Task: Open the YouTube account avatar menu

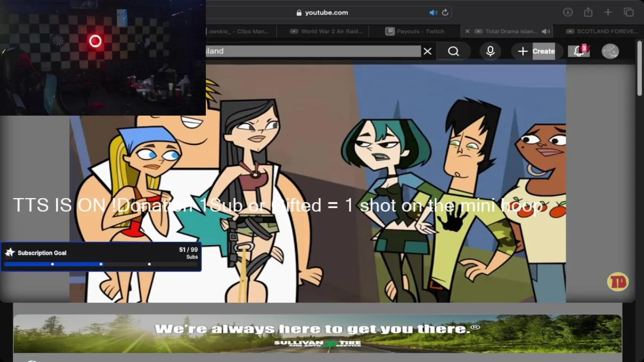Action: tap(610, 51)
